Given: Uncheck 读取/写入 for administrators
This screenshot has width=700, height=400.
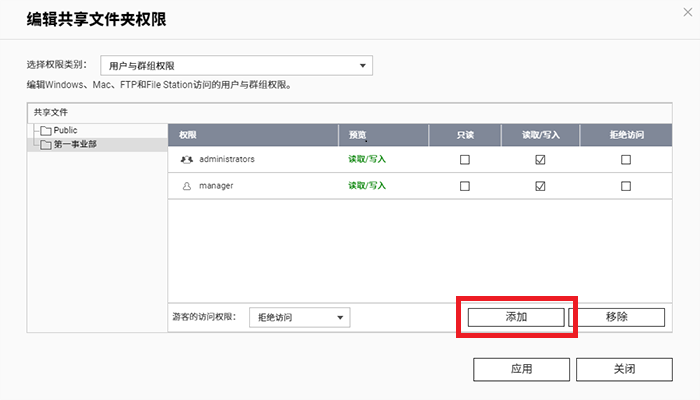Looking at the screenshot, I should (x=540, y=159).
